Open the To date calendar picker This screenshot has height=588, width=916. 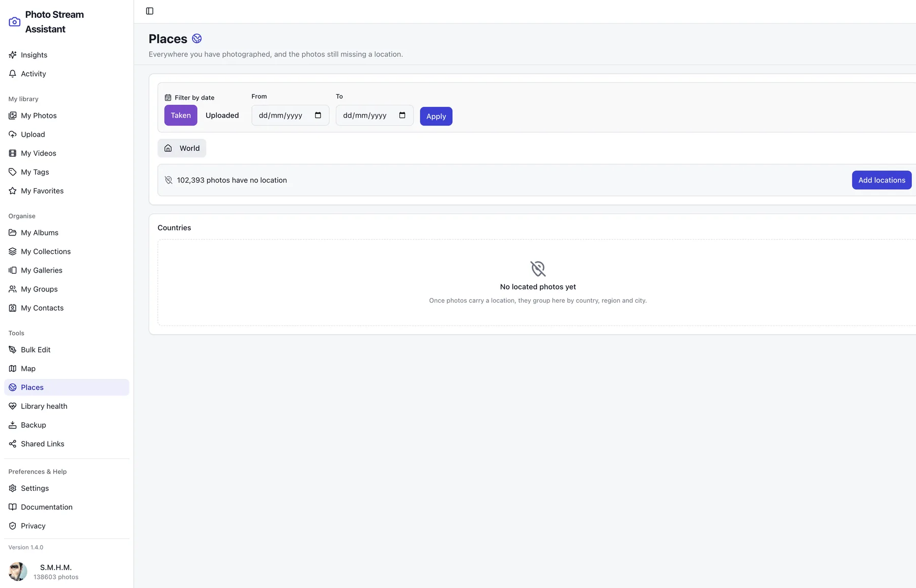(x=402, y=115)
